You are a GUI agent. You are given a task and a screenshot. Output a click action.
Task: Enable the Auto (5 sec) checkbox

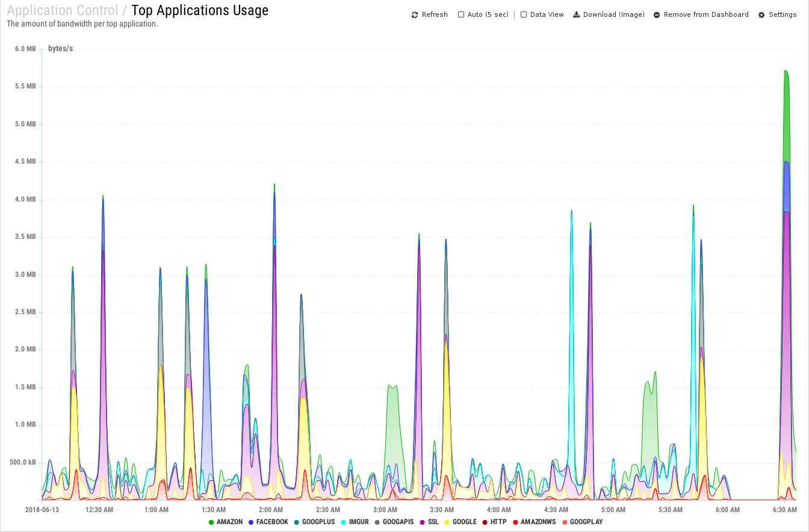click(x=461, y=15)
